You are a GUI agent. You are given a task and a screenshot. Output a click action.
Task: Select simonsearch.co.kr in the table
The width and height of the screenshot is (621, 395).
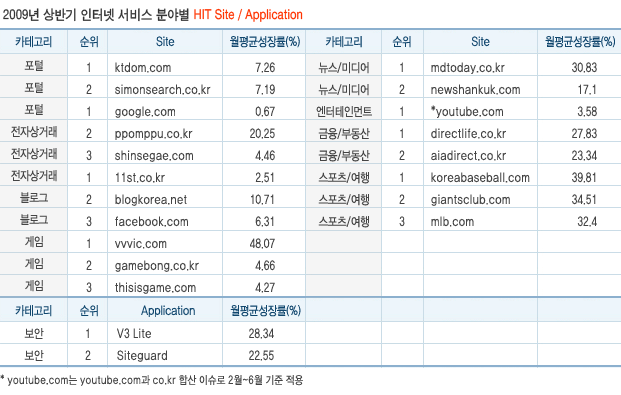click(162, 90)
